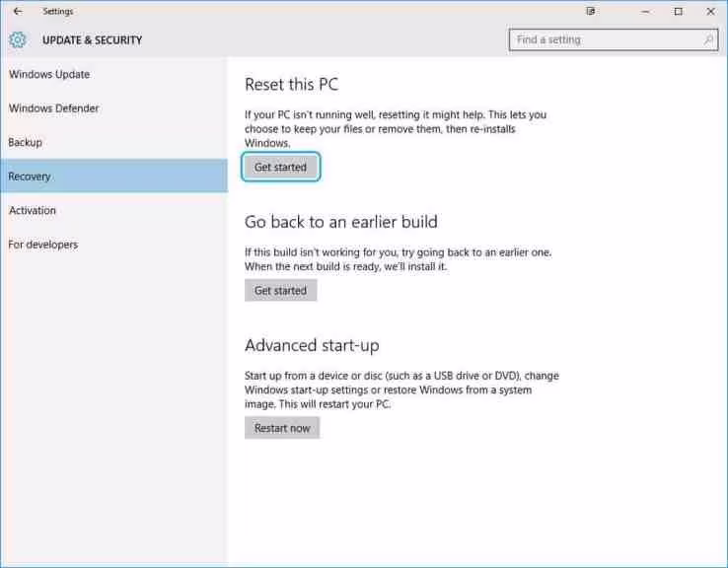Click Get started under earlier build
The height and width of the screenshot is (568, 728).
(x=281, y=291)
